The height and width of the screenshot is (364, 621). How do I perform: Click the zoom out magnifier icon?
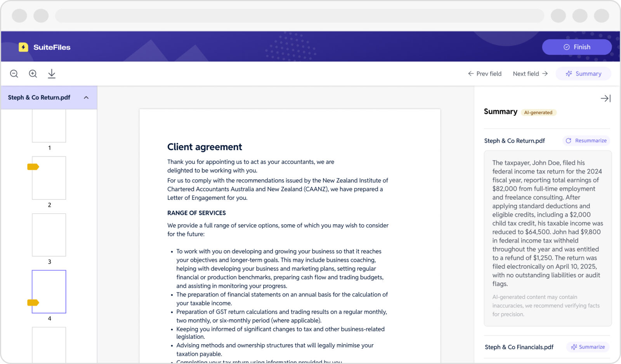click(x=14, y=74)
